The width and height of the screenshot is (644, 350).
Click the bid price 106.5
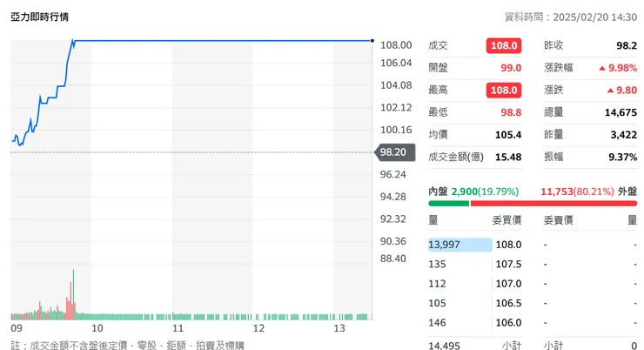coord(508,303)
